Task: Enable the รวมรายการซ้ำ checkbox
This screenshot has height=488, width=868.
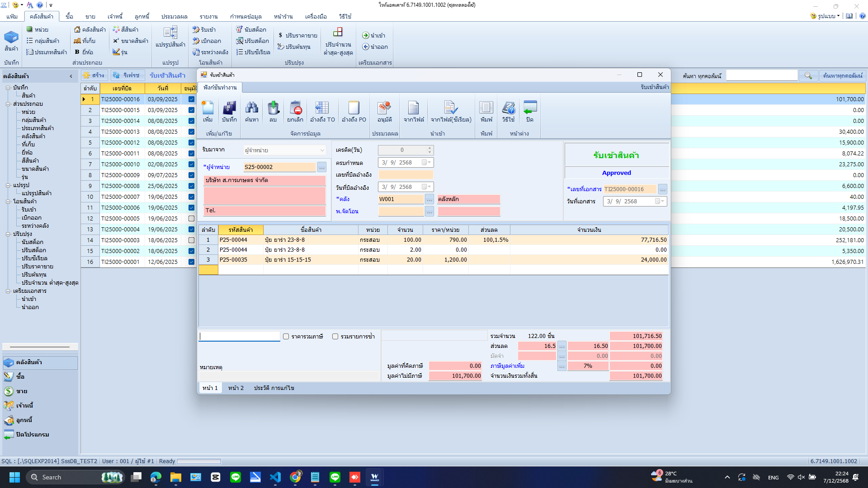Action: [335, 336]
